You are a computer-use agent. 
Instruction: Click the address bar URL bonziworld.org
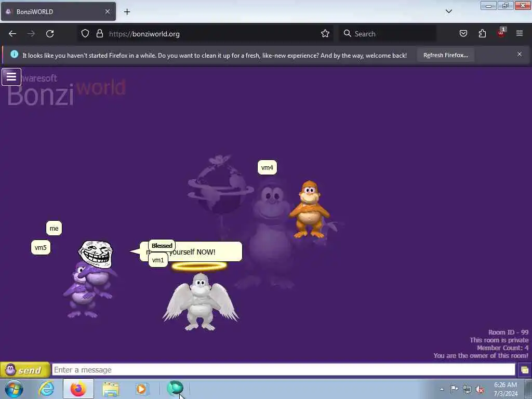pos(144,34)
